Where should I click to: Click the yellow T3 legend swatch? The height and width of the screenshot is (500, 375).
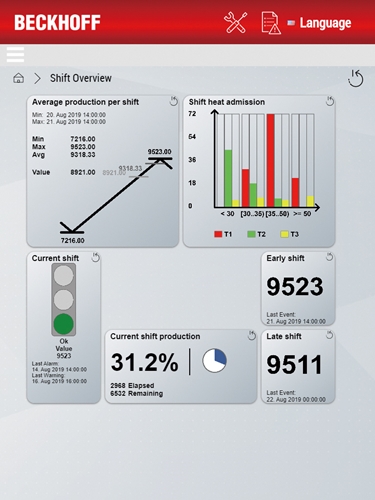click(284, 234)
